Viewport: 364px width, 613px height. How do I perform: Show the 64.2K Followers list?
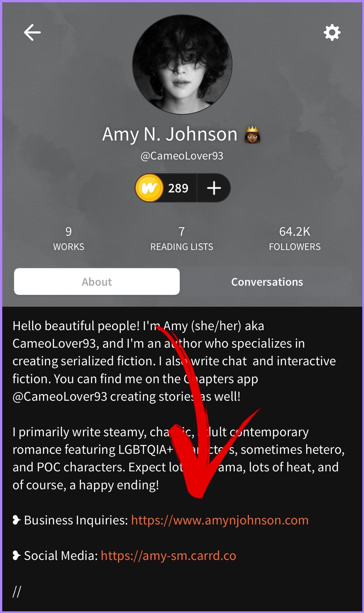coord(295,238)
